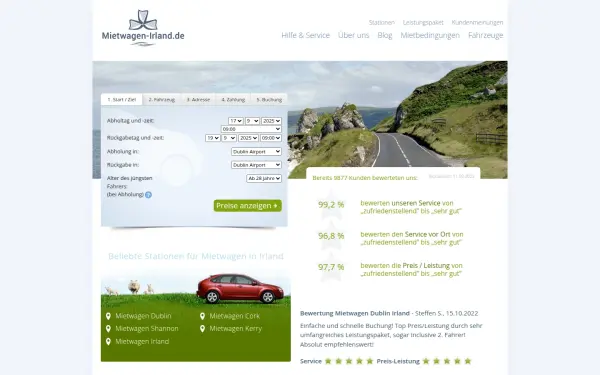Open the pickup time dropdown under Abholtag
600x375 pixels.
point(251,129)
